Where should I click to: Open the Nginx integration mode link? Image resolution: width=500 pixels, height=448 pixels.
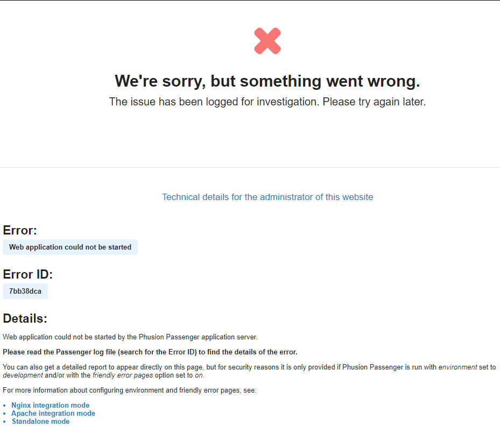(50, 406)
